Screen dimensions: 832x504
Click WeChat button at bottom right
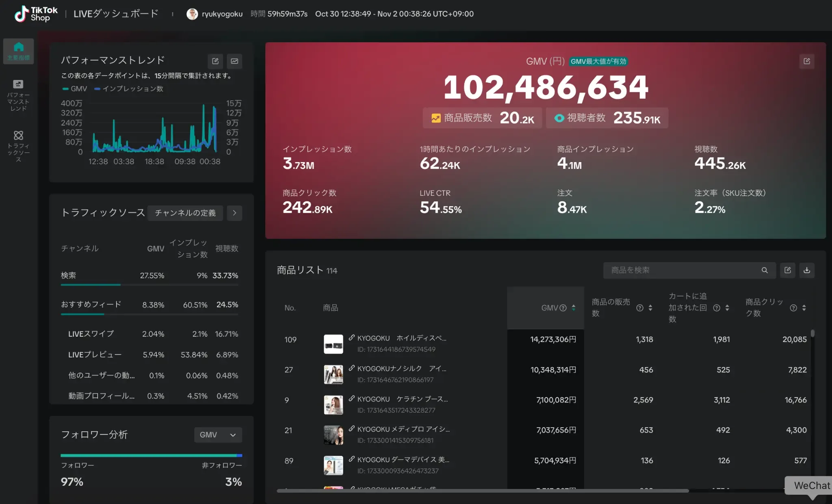[x=808, y=485]
